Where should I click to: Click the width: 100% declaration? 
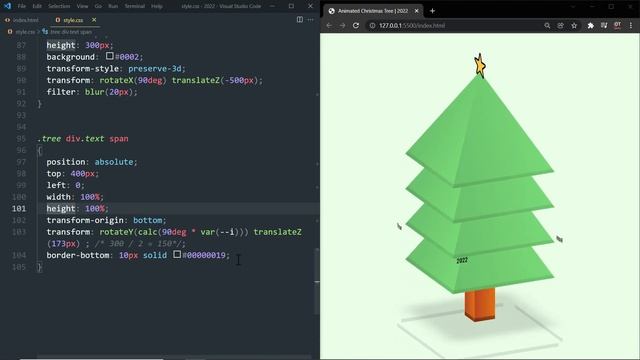(x=75, y=197)
